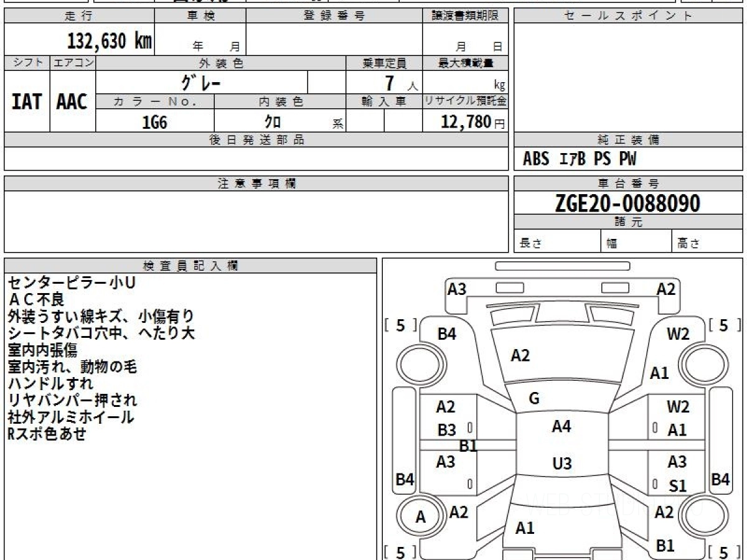The image size is (747, 560).
Task: Click the A2 mark on the hood
Action: tap(520, 355)
